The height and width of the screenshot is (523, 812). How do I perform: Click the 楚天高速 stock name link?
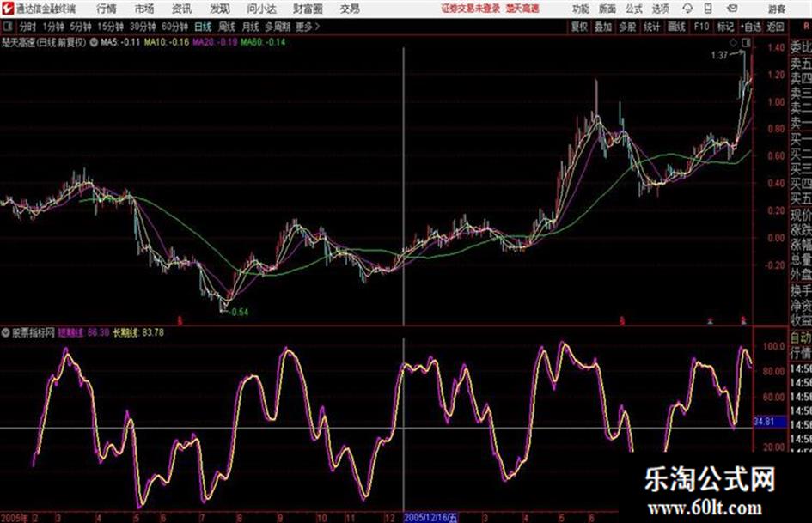(x=522, y=9)
